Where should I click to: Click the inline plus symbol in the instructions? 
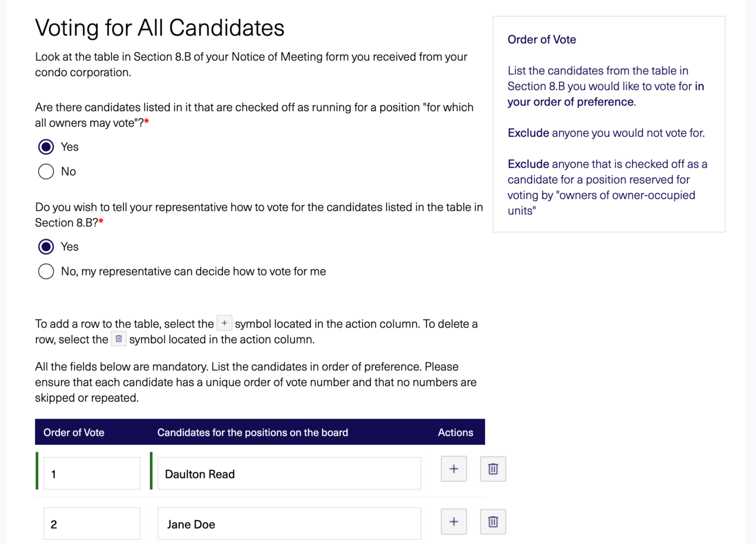pyautogui.click(x=224, y=323)
